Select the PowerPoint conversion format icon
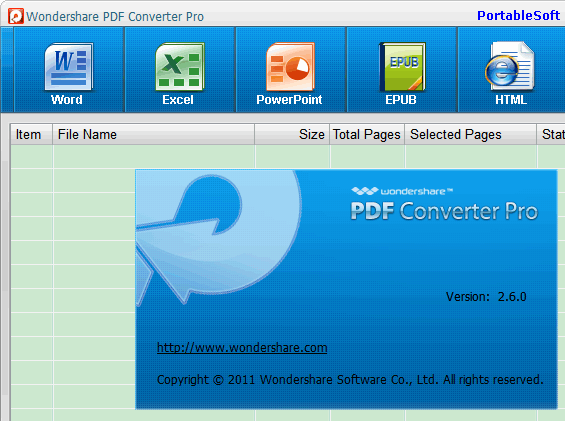The image size is (565, 421). [290, 67]
